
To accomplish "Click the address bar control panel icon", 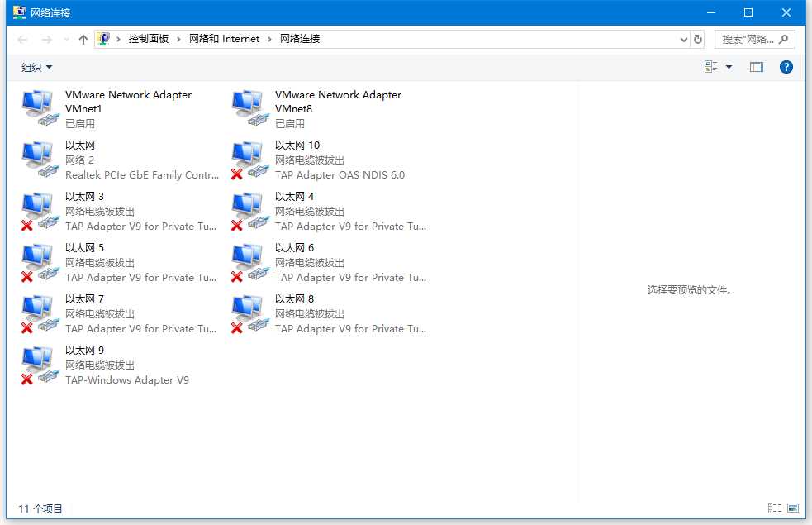I will pos(103,39).
